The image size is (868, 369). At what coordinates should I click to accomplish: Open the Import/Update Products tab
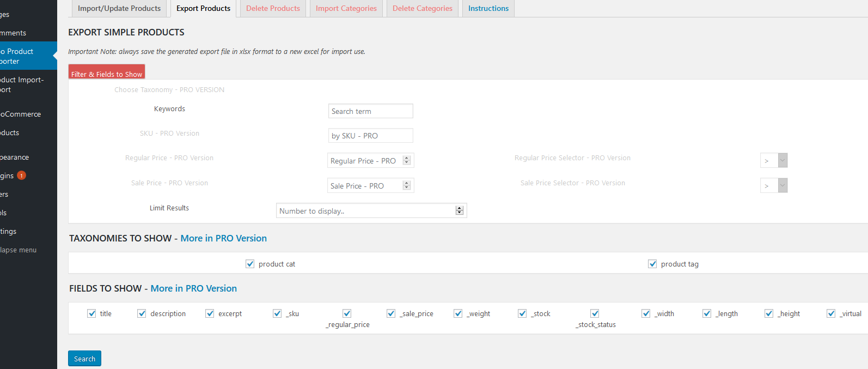[119, 9]
